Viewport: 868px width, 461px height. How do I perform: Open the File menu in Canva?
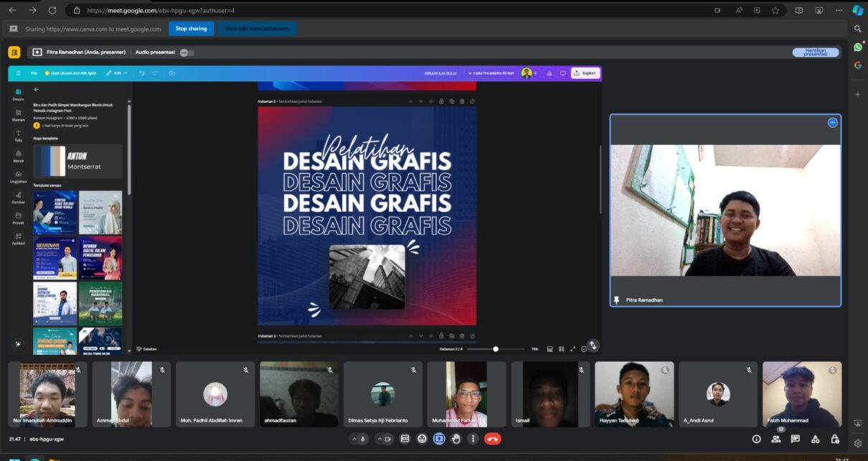[x=34, y=73]
